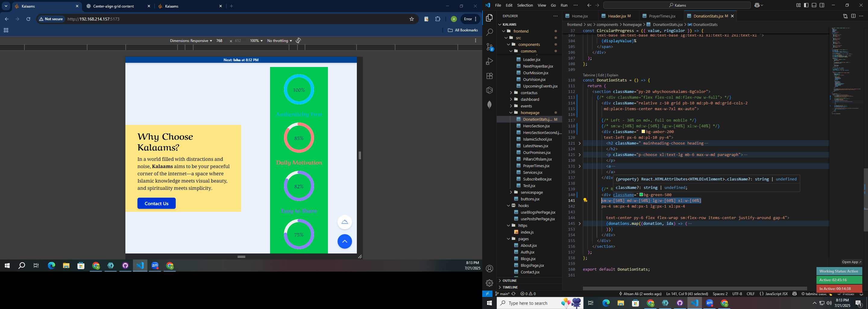Open the Search view in VS Code activity bar

pyautogui.click(x=489, y=32)
